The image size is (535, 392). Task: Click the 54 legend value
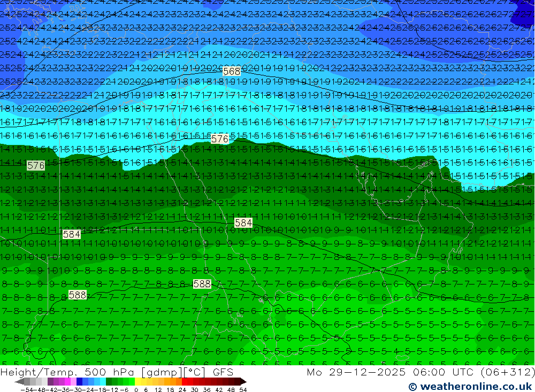[243, 390]
